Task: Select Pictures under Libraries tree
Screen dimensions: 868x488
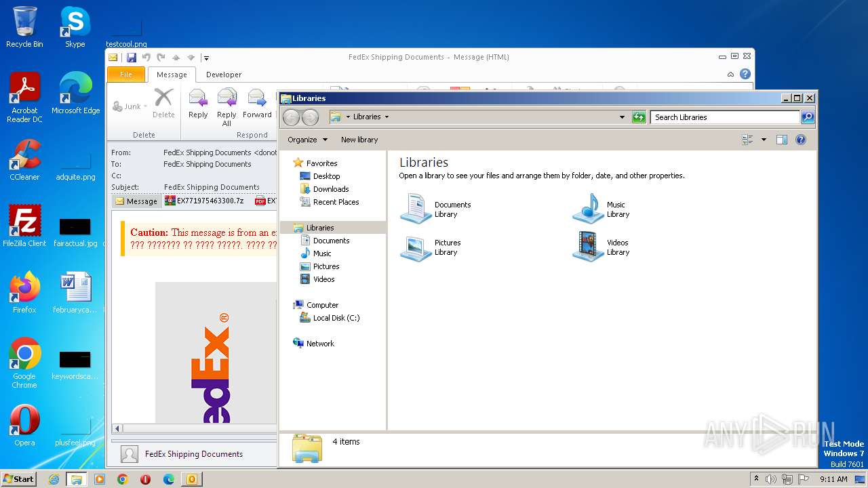Action: point(319,266)
